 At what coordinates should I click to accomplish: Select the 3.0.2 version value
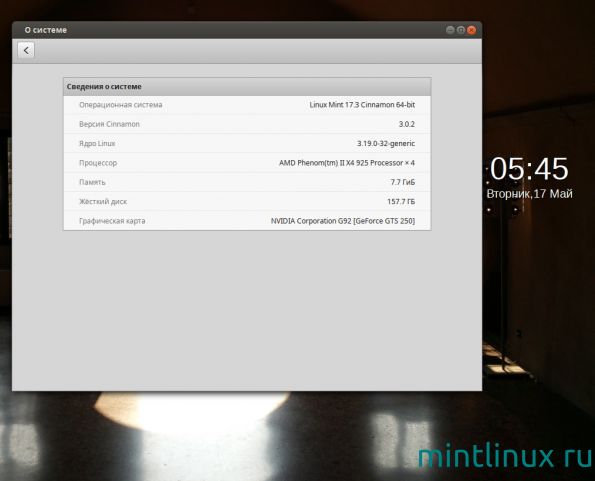[407, 124]
